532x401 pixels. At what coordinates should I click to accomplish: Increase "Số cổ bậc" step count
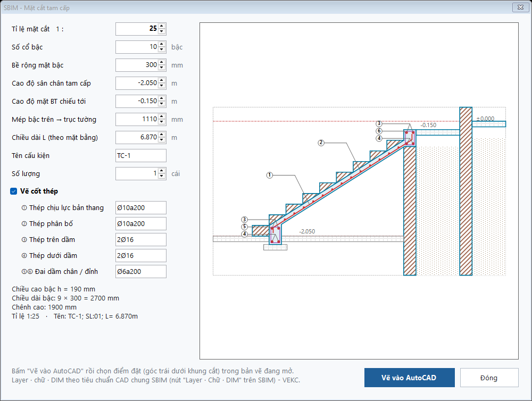[x=162, y=44]
